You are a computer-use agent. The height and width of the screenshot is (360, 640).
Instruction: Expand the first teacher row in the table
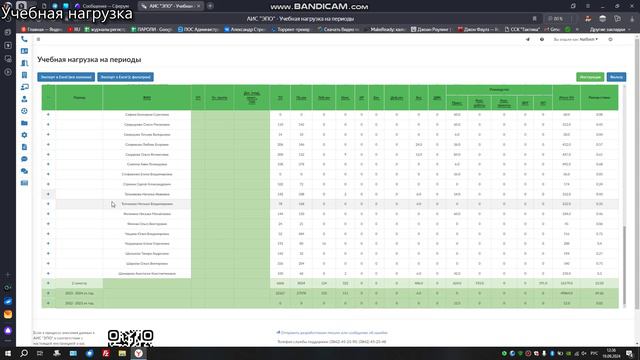[48, 114]
